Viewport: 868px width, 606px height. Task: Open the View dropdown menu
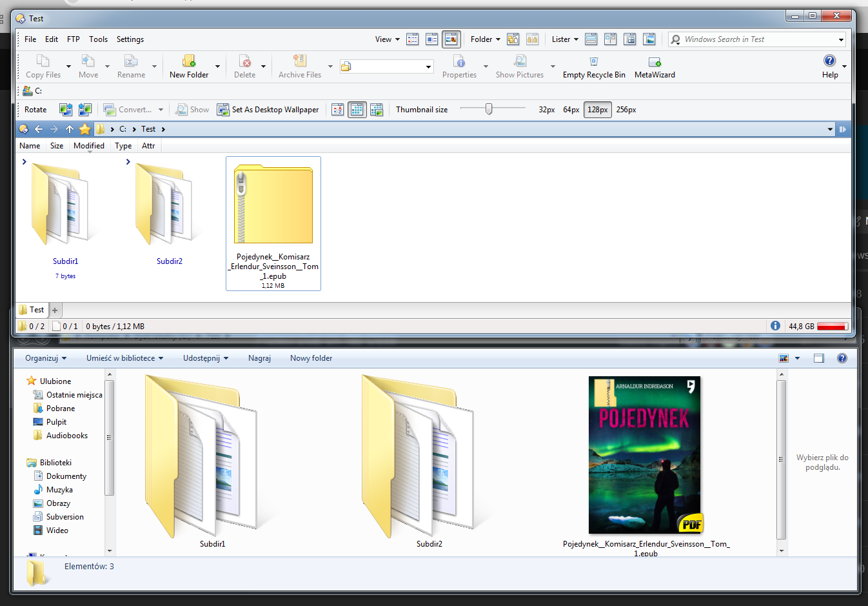[387, 39]
